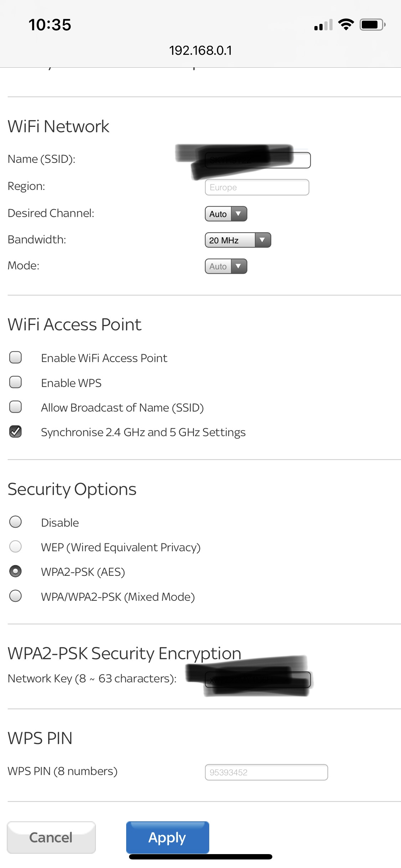Viewport: 401px width, 868px height.
Task: Tap the battery indicator icon
Action: coord(371,24)
